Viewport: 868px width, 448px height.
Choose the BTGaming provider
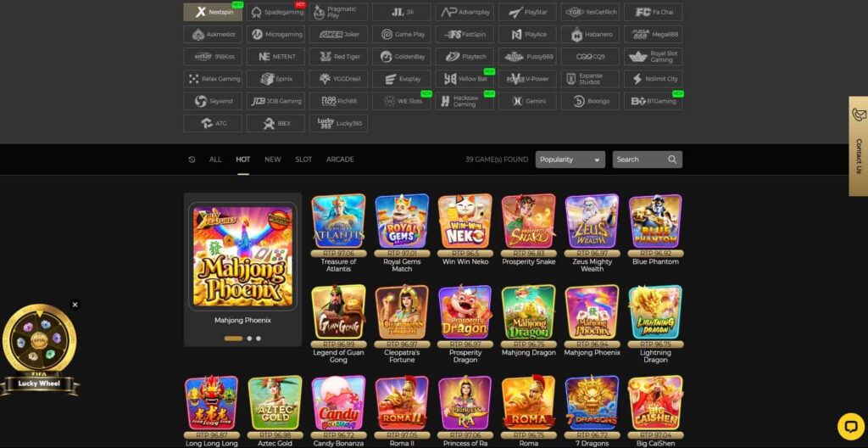coord(654,101)
